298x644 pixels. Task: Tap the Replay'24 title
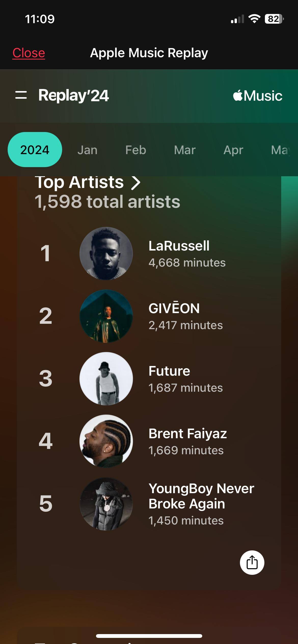click(73, 96)
